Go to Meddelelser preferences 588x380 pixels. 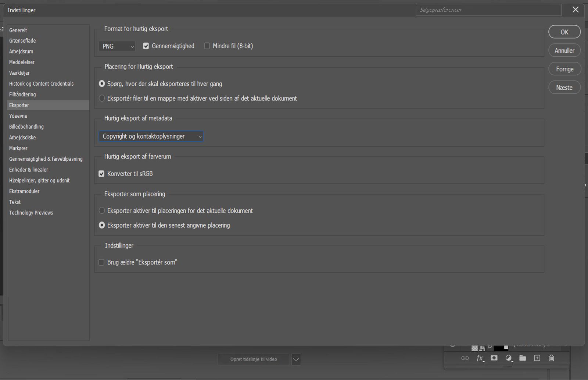click(48, 62)
